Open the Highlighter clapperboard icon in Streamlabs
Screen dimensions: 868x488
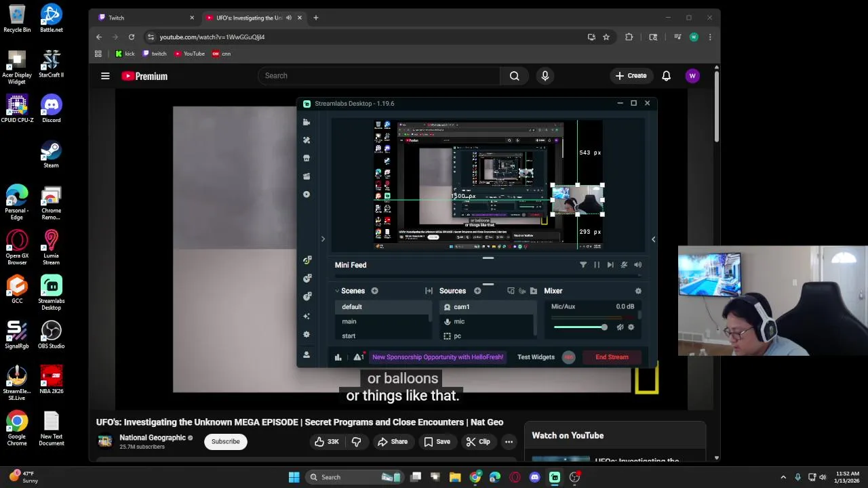[x=307, y=176]
